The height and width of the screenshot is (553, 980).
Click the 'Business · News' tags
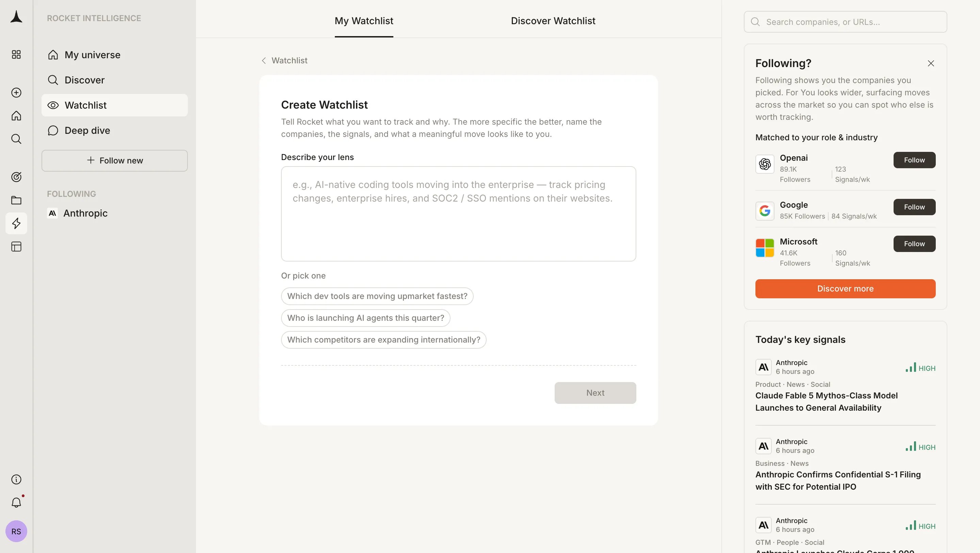(782, 463)
